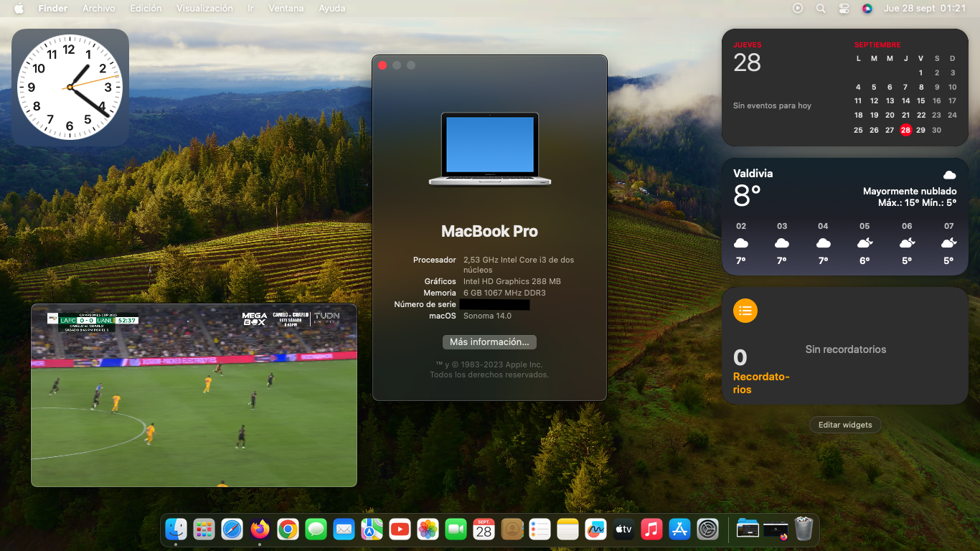The width and height of the screenshot is (980, 551).
Task: Click '6 GB 1067 MHz DDR3' memory text
Action: point(504,293)
